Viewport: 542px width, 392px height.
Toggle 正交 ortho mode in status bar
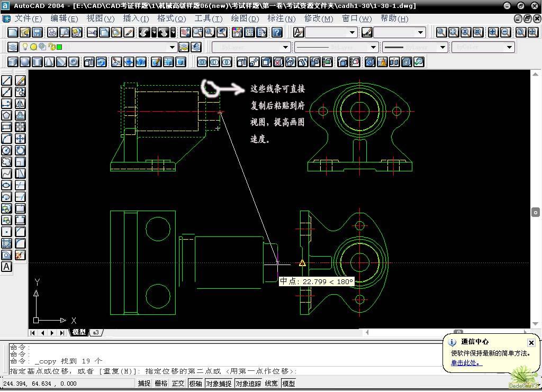(178, 384)
